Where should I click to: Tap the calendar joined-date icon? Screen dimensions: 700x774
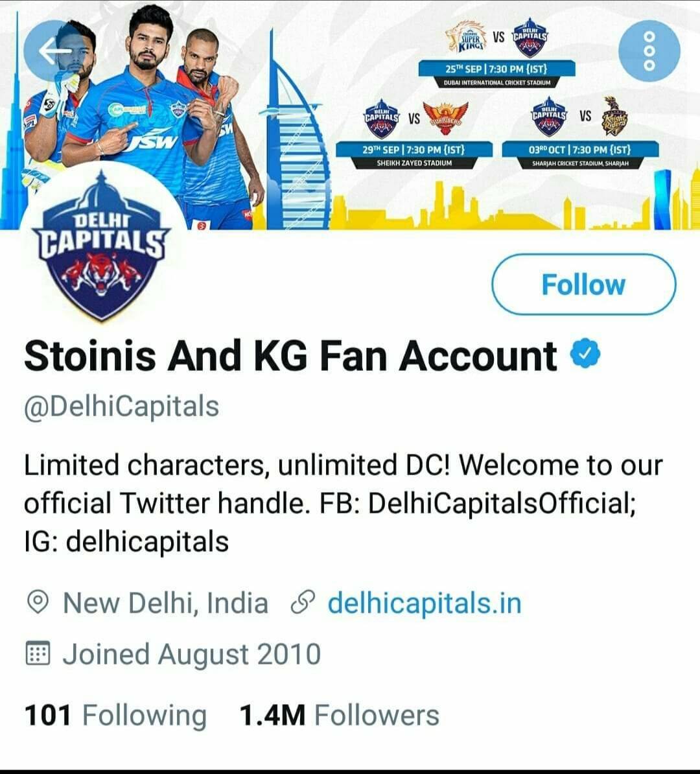pyautogui.click(x=38, y=654)
